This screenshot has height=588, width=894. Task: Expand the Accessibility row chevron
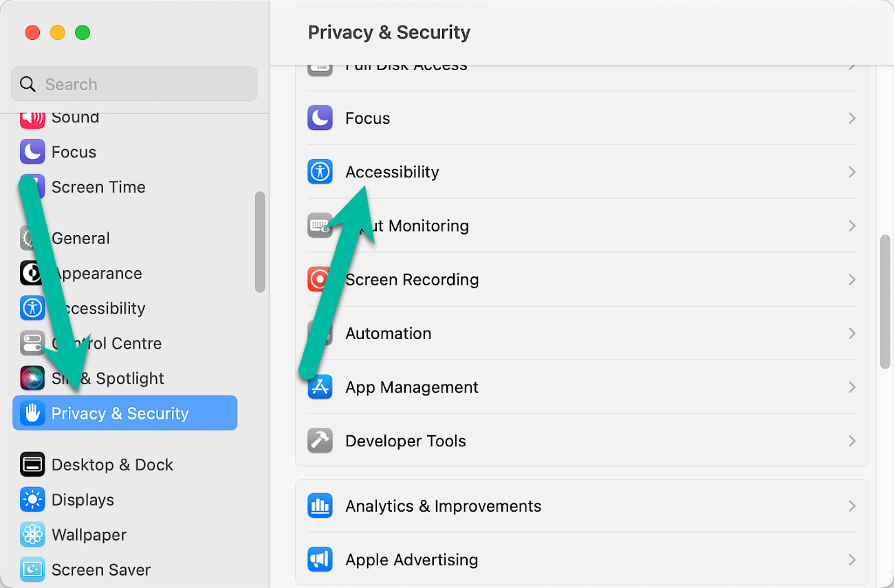tap(852, 172)
